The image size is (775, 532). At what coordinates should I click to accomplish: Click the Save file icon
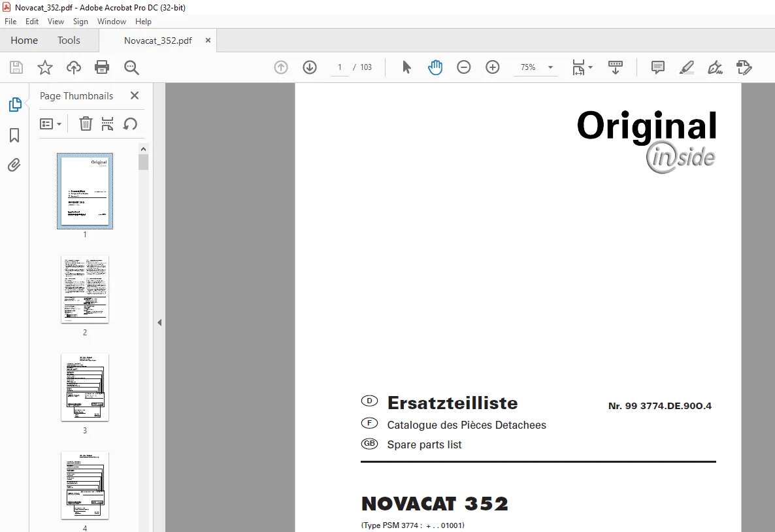tap(16, 67)
